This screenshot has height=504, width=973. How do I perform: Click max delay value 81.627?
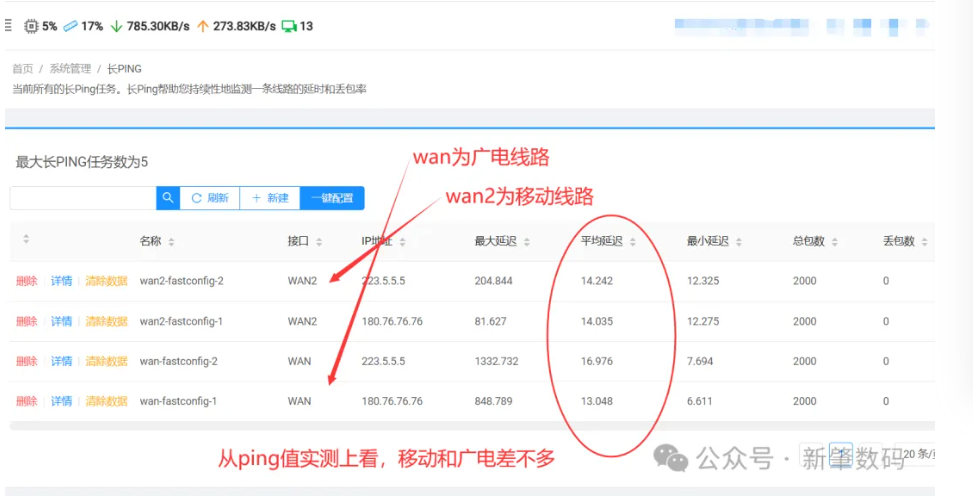[490, 322]
